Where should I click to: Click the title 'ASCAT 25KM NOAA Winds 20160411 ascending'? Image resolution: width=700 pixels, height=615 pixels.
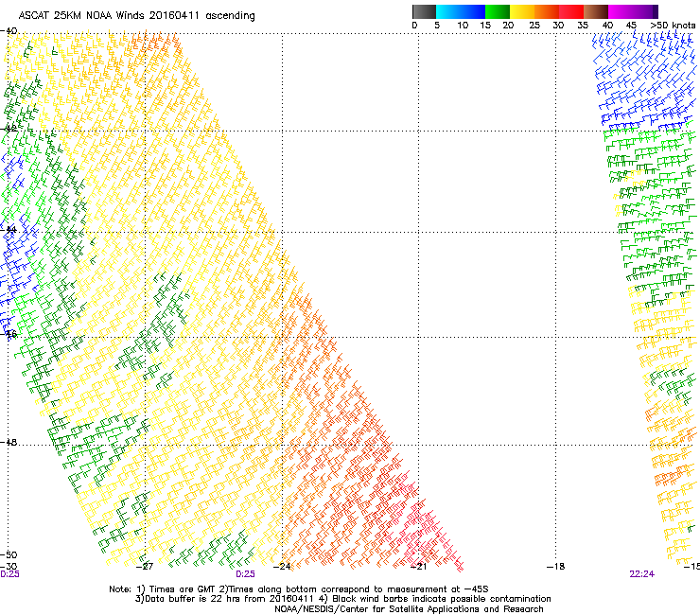click(136, 16)
